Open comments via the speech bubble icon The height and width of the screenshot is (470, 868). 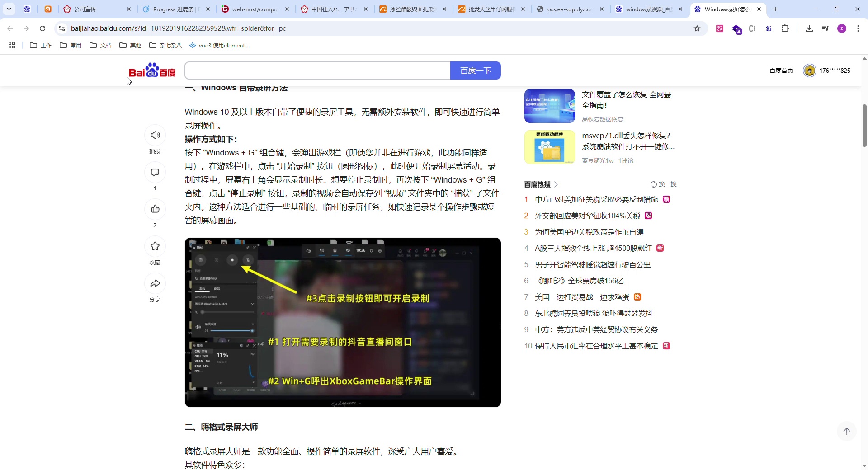coord(155,172)
